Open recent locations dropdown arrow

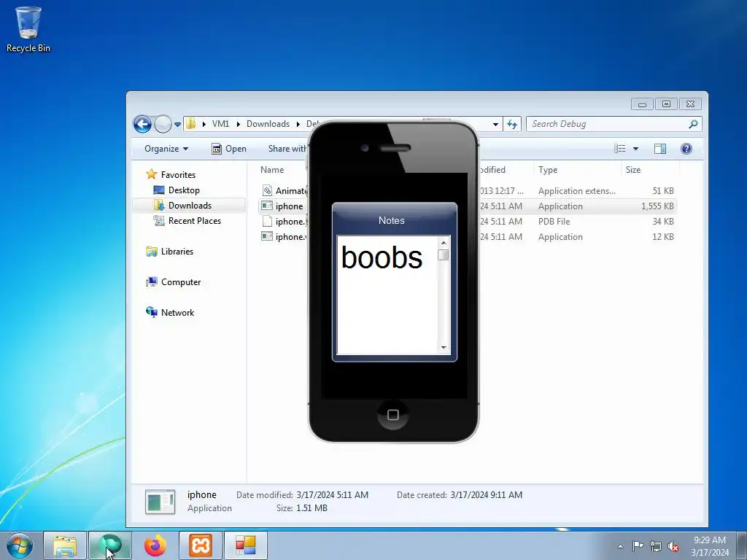coord(177,124)
